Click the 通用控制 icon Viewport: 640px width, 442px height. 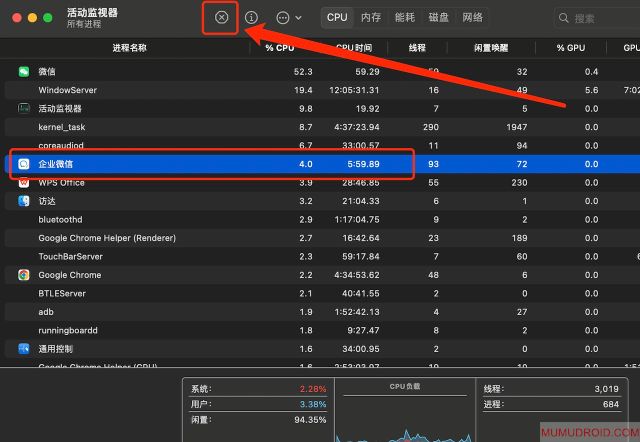[x=24, y=349]
